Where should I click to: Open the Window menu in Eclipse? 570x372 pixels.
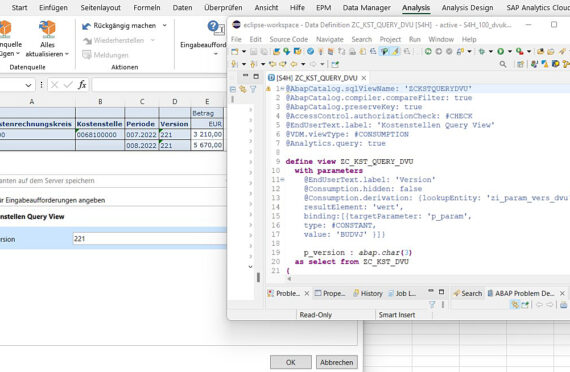[x=441, y=39]
